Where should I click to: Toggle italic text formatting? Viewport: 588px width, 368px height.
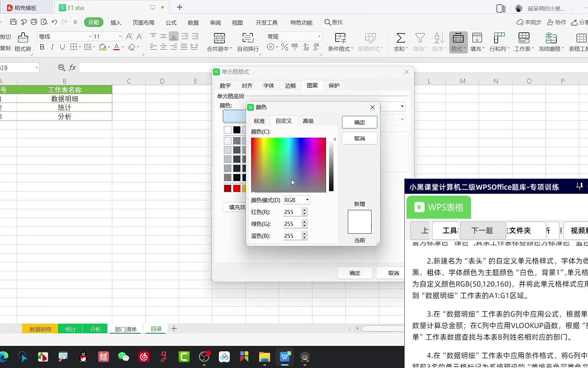(x=52, y=47)
